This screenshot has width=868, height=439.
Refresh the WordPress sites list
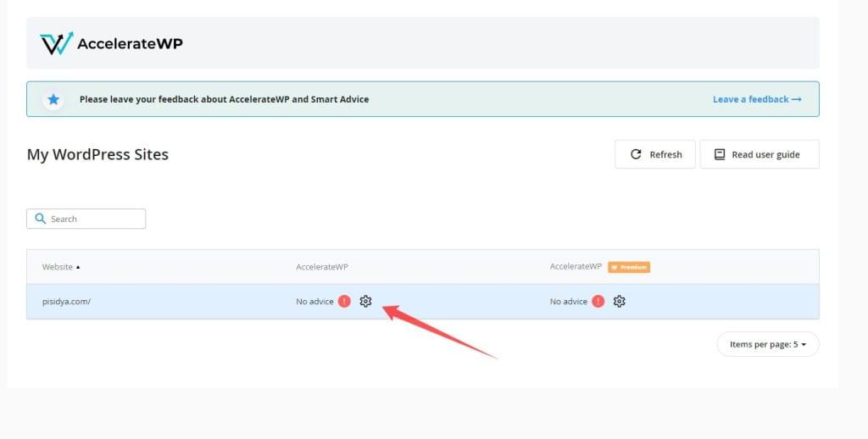click(655, 154)
